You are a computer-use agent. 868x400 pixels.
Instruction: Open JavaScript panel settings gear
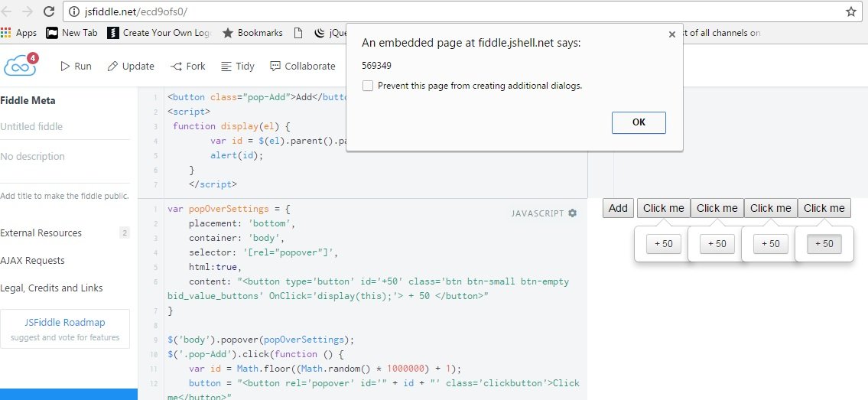(x=573, y=213)
